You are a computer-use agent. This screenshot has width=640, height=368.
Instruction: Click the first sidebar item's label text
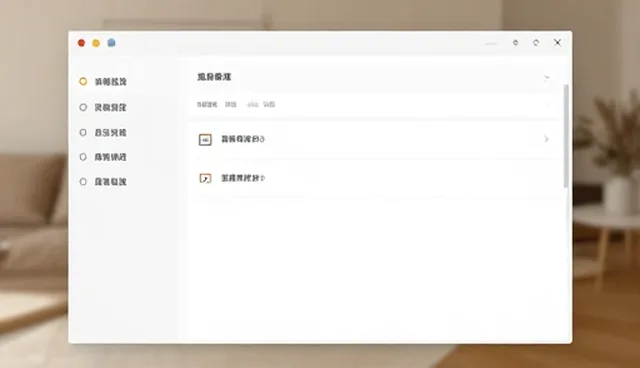pos(110,82)
